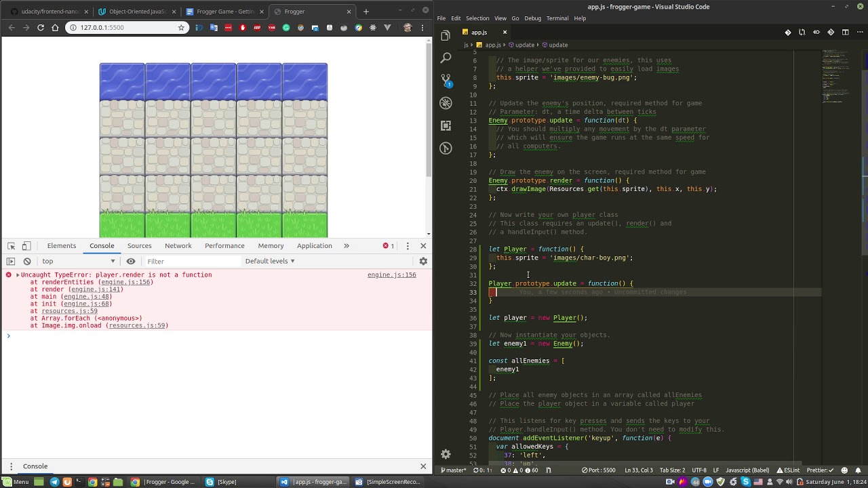
Task: Show the console sidebar in DevTools
Action: (11, 261)
